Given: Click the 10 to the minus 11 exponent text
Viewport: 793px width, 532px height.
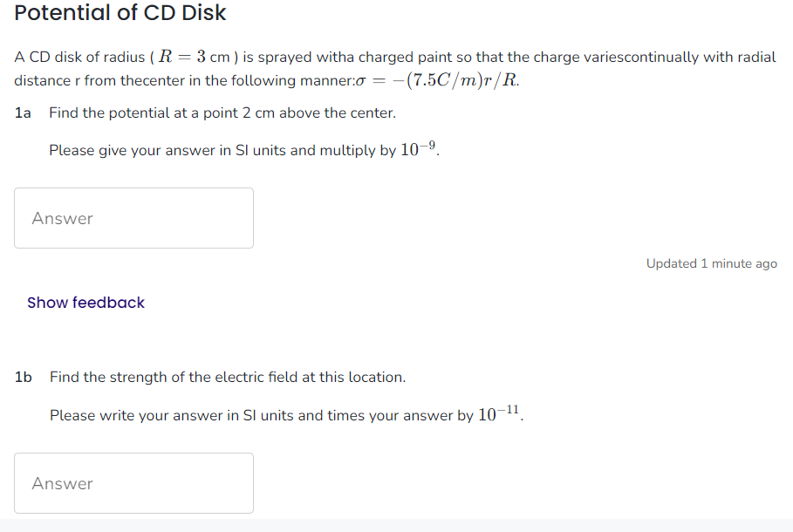Looking at the screenshot, I should tap(498, 413).
